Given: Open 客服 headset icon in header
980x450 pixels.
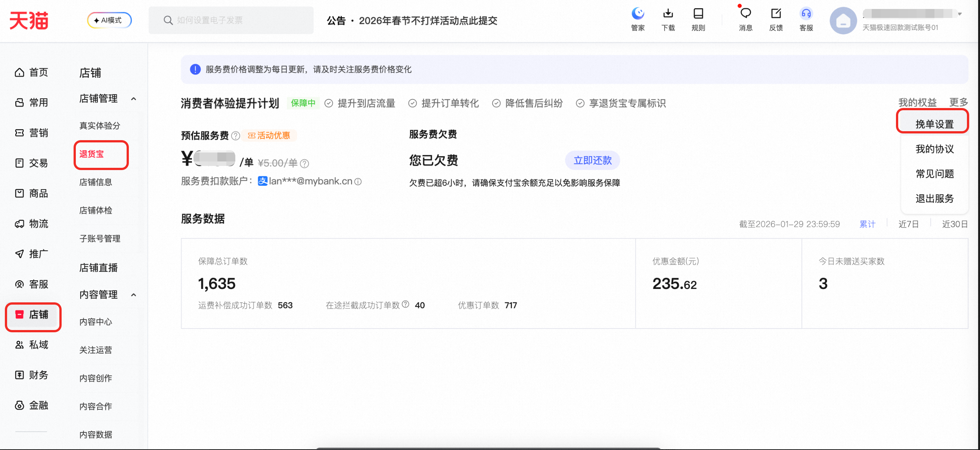Looking at the screenshot, I should coord(806,20).
